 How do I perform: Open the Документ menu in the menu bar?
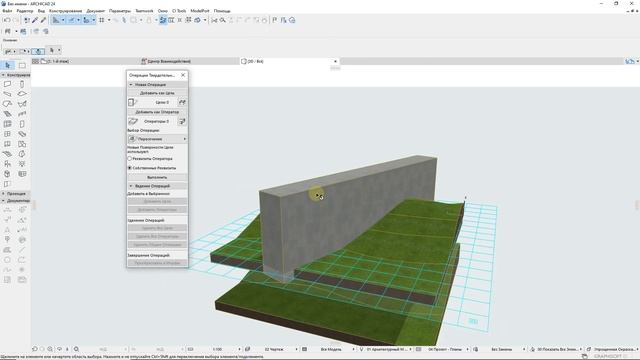pos(96,11)
